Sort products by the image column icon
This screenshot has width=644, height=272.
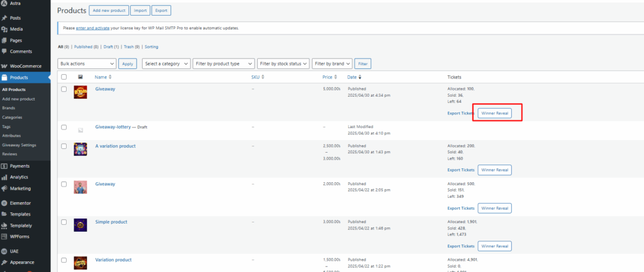point(80,77)
